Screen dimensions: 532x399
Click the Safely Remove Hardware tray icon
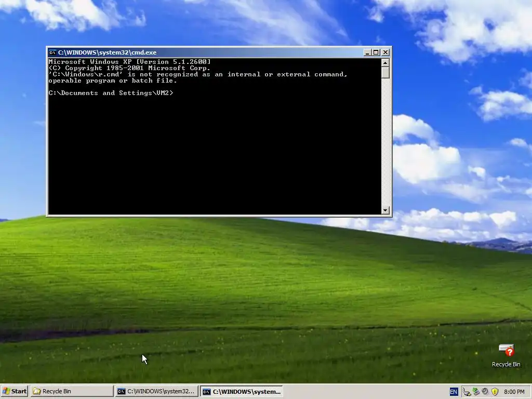click(x=476, y=392)
